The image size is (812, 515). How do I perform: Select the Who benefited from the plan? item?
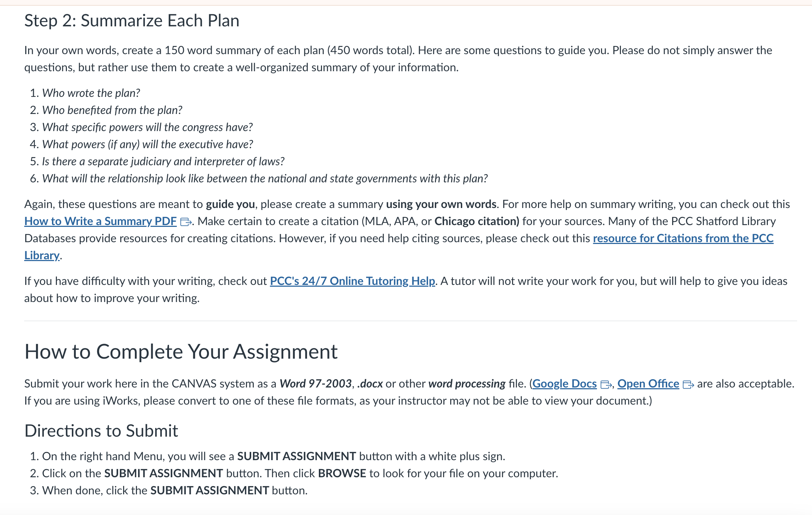[112, 110]
